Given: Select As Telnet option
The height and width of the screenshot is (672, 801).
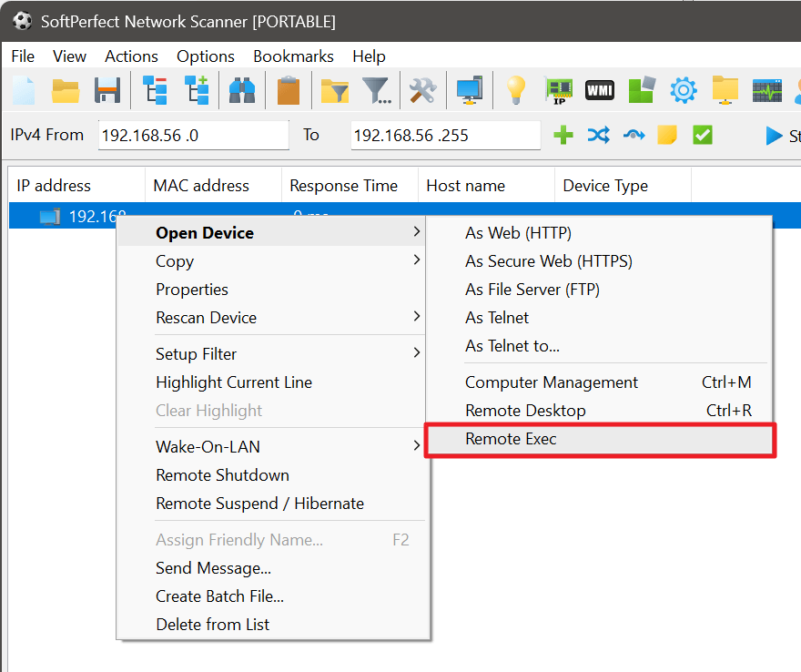Looking at the screenshot, I should click(600, 318).
